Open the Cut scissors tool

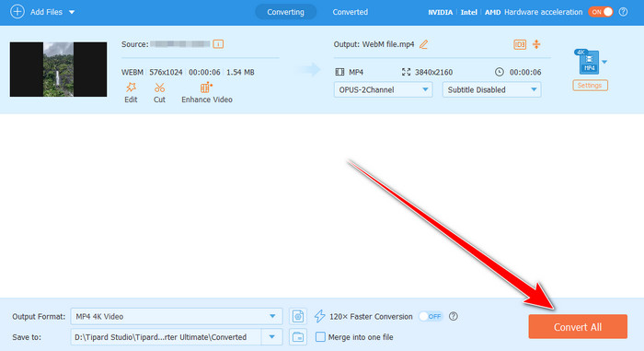pos(159,88)
